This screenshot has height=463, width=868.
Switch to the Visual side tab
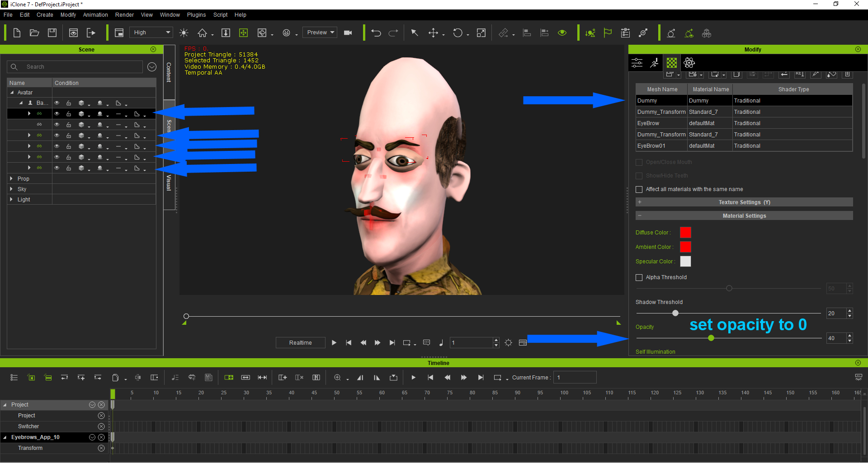[x=169, y=183]
